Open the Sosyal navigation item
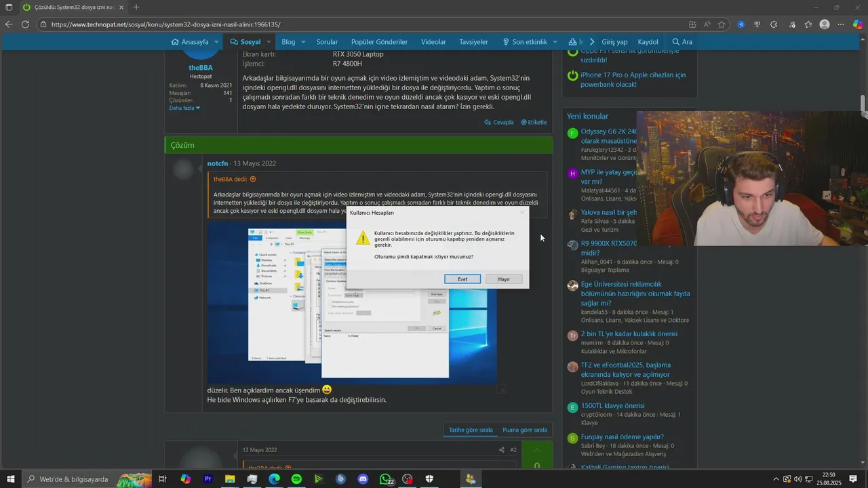The height and width of the screenshot is (488, 868). point(245,42)
